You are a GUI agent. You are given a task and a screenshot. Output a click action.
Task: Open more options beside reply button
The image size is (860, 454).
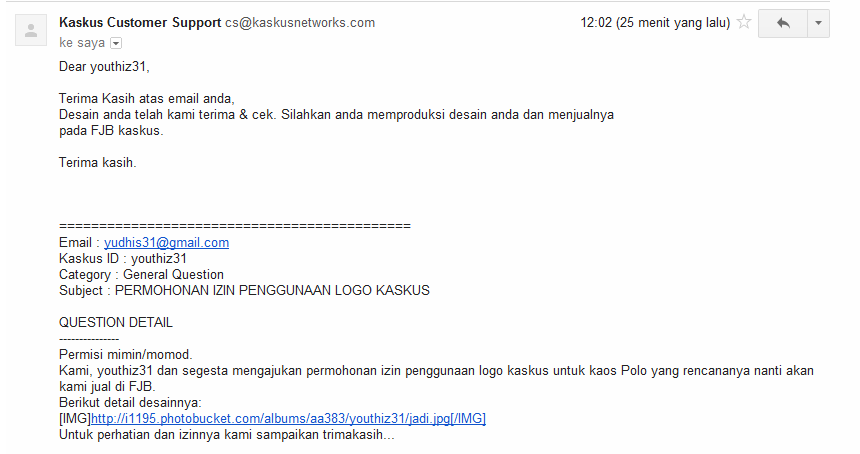[818, 24]
